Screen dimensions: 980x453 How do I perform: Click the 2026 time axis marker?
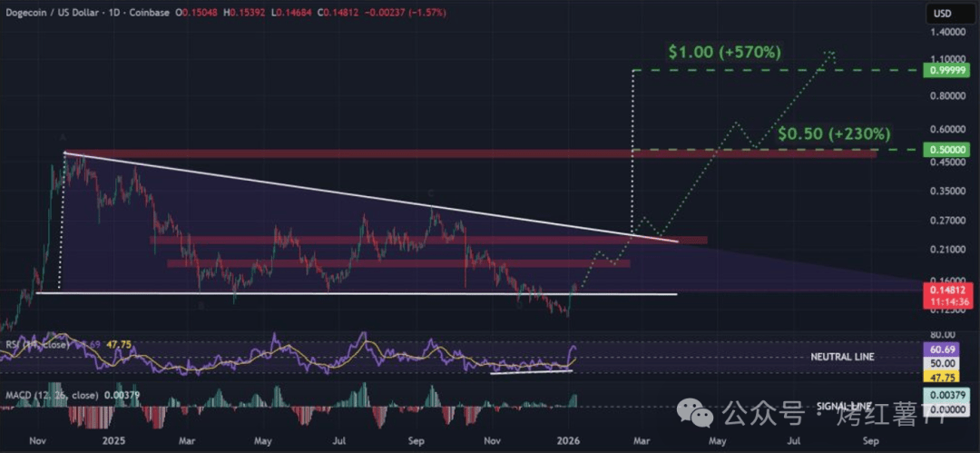coord(568,440)
